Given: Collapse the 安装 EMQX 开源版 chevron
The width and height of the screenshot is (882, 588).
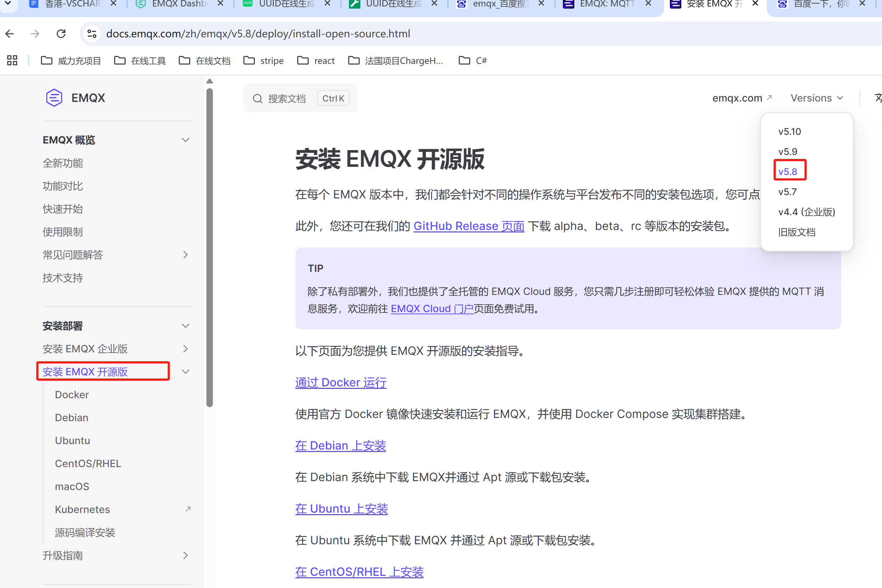Looking at the screenshot, I should [185, 372].
